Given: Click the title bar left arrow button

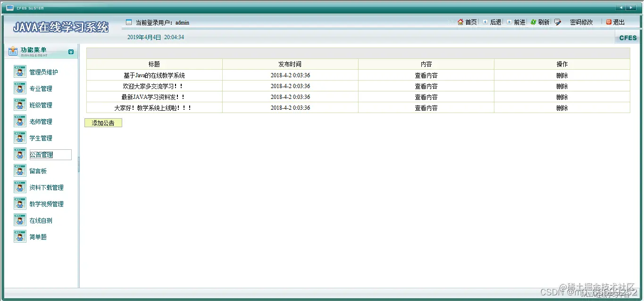Looking at the screenshot, I should pos(621,8).
